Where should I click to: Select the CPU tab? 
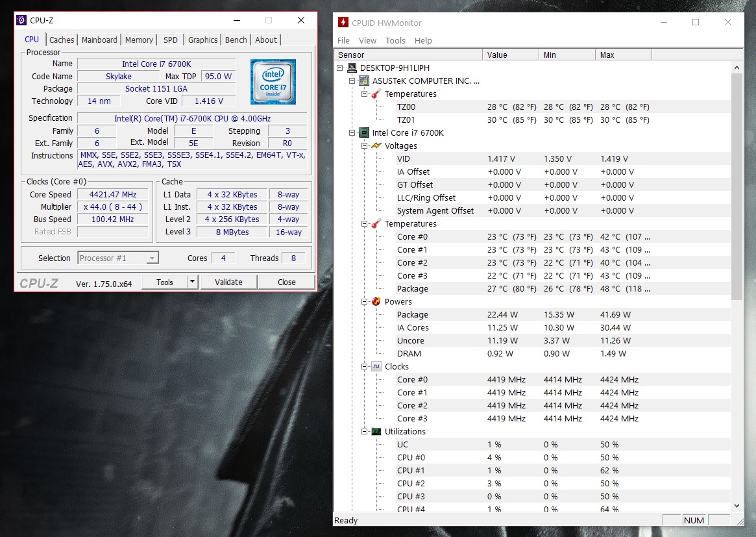[32, 40]
